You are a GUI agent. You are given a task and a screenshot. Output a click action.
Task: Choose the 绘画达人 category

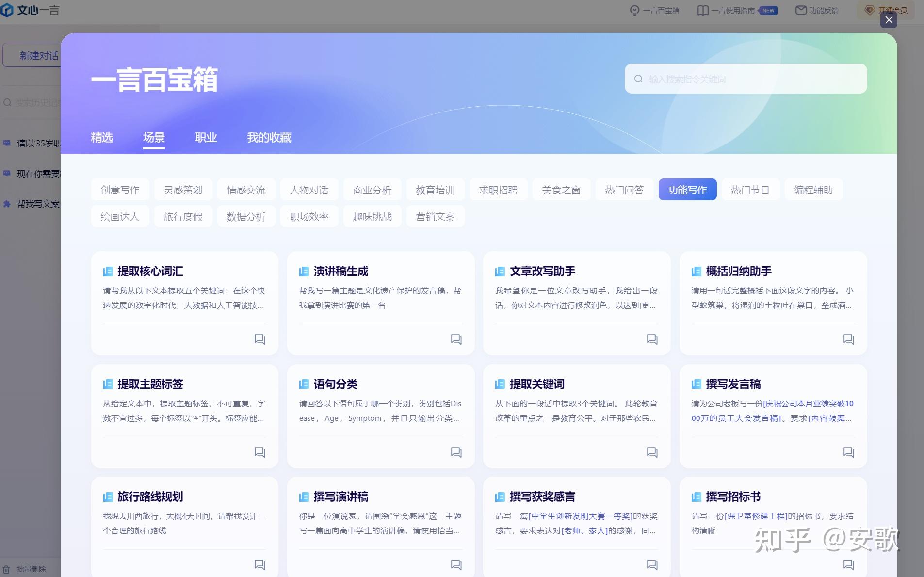(x=120, y=216)
